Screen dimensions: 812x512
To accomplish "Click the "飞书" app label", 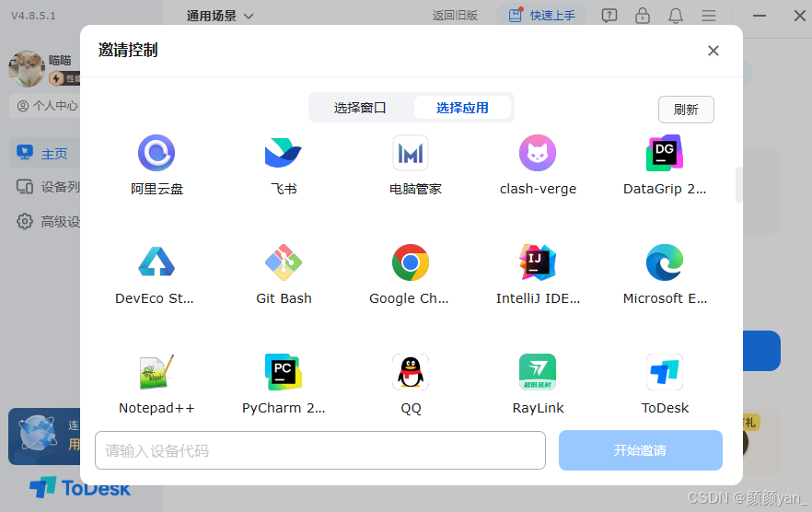I will 284,189.
